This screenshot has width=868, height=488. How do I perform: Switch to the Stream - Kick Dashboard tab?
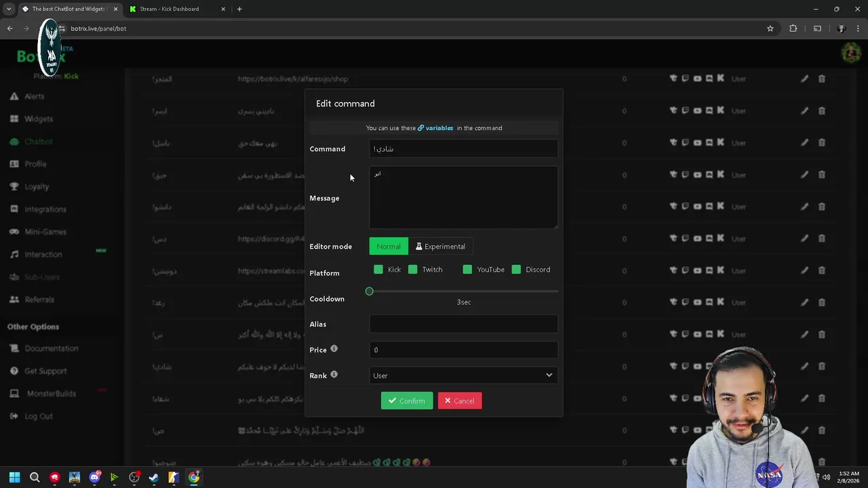(175, 9)
